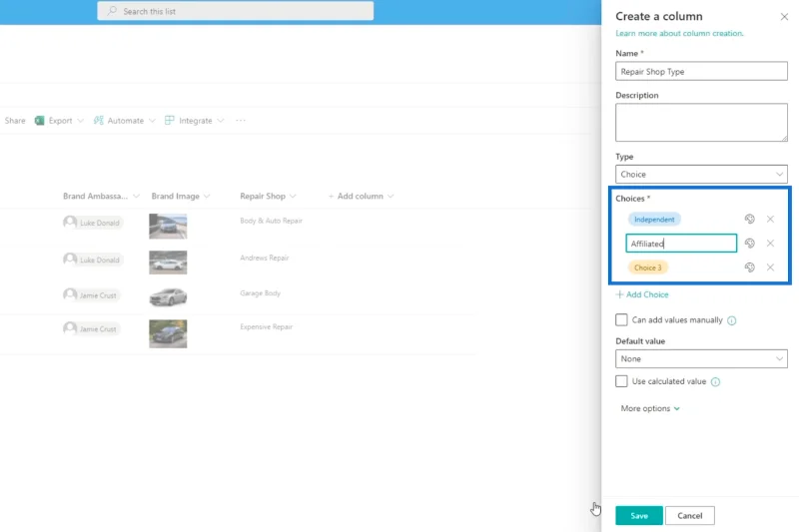Open car thumbnail in Garage Body row

tap(168, 296)
